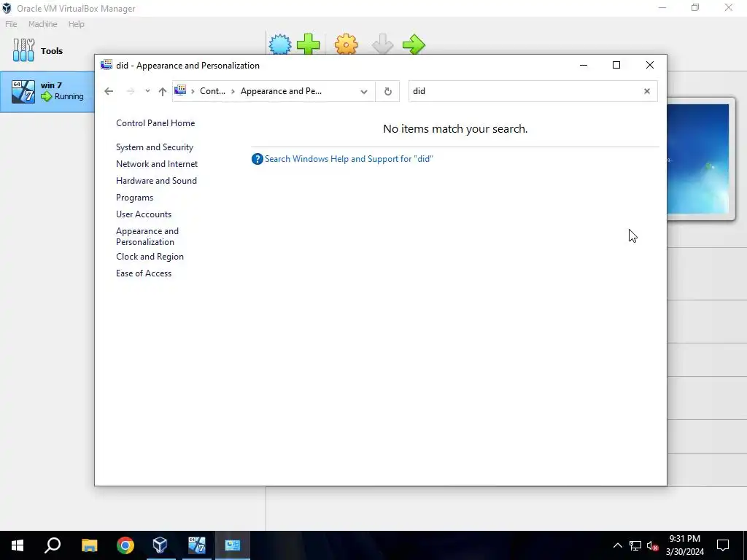Image resolution: width=747 pixels, height=560 pixels.
Task: Refresh the Control Panel view
Action: [x=388, y=91]
